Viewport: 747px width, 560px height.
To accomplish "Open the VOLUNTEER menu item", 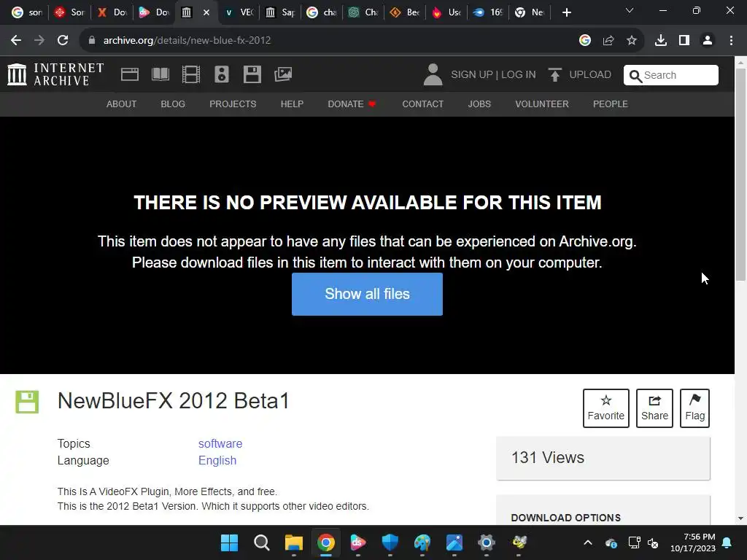I will (542, 104).
